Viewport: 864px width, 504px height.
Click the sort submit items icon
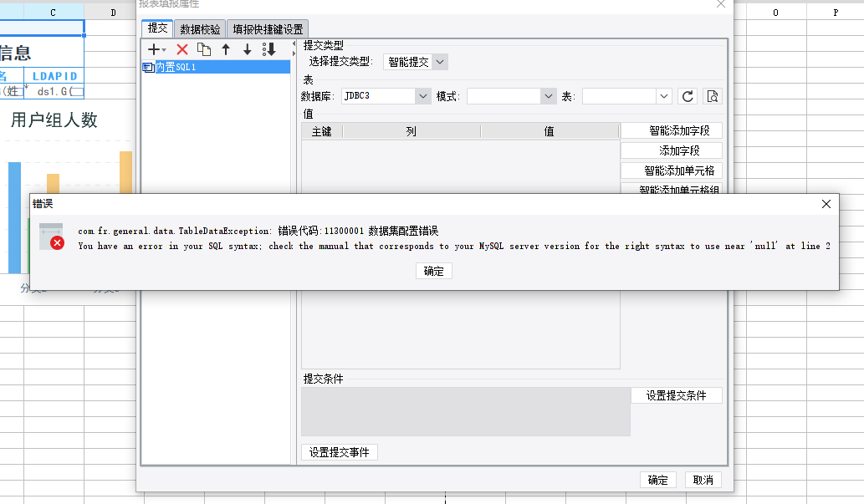click(x=268, y=49)
